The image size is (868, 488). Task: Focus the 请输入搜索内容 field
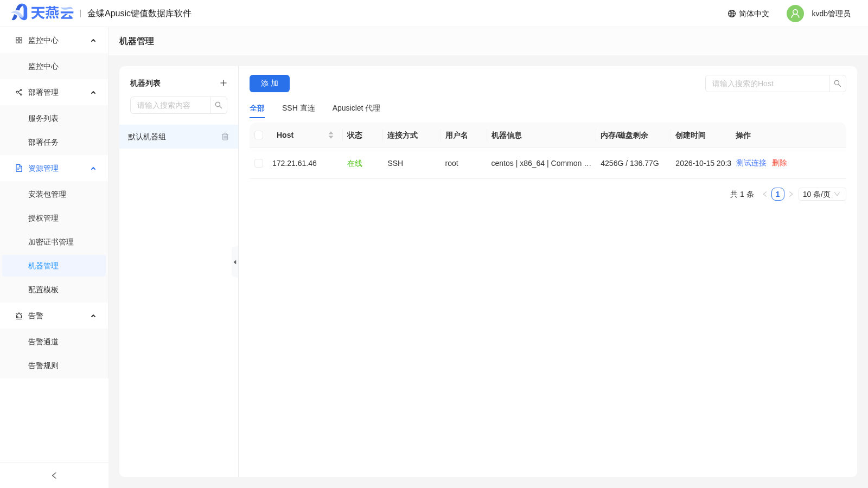pos(170,105)
